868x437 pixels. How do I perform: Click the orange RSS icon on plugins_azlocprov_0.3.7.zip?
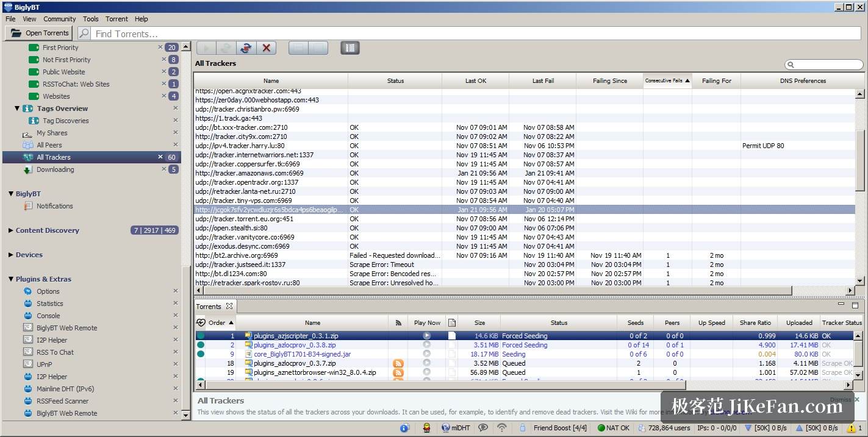(398, 363)
